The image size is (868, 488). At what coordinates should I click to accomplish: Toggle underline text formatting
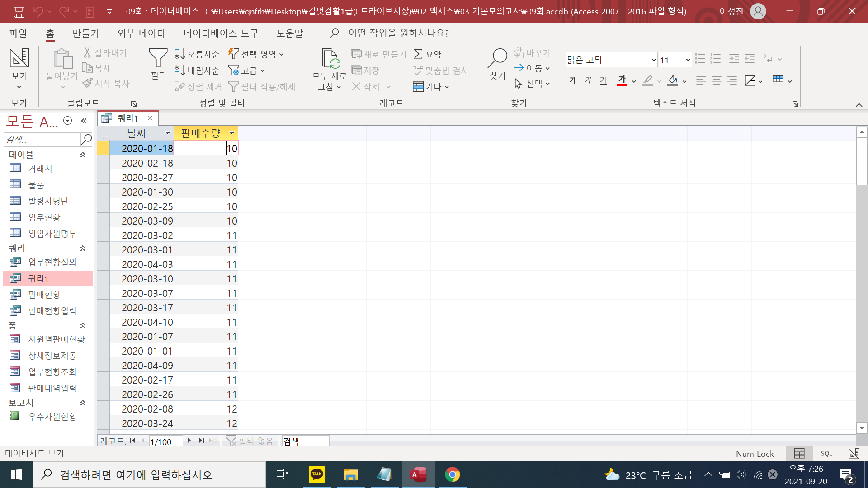[x=604, y=81]
